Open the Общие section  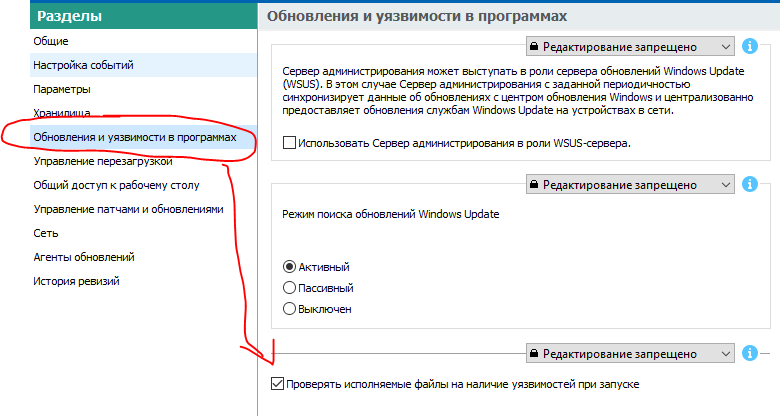pyautogui.click(x=143, y=41)
